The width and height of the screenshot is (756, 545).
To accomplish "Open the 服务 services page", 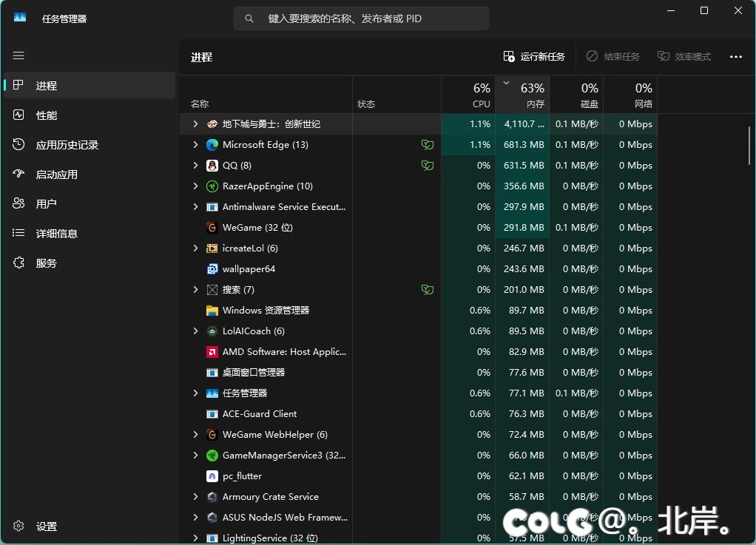I will tap(46, 263).
